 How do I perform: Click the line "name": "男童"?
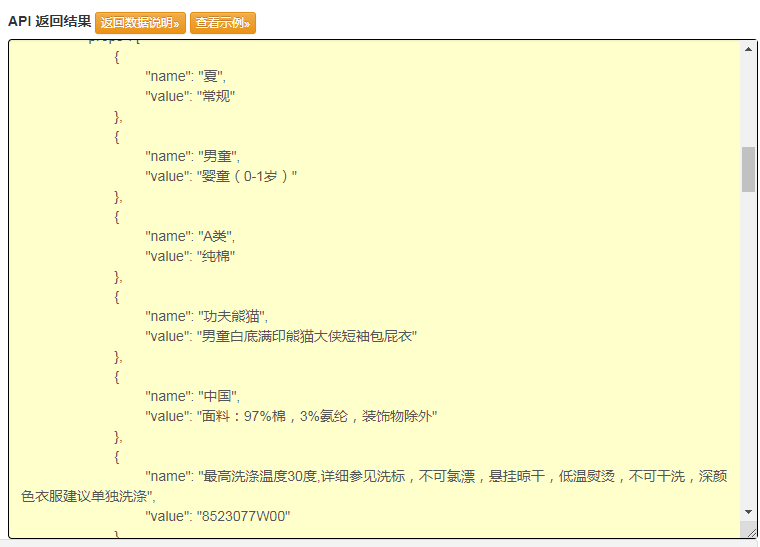192,156
